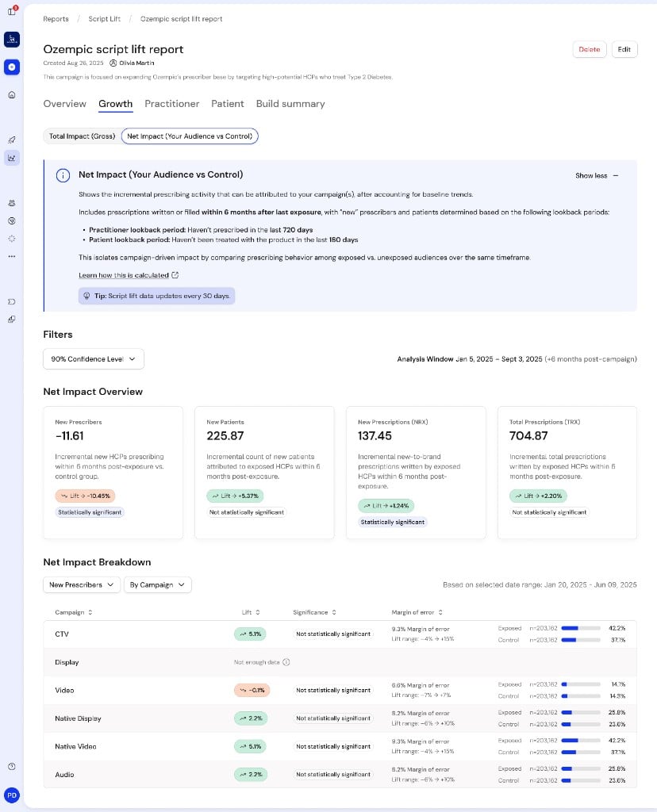Image resolution: width=657 pixels, height=812 pixels.
Task: Click the blue round create-new plus button
Action: [x=12, y=67]
